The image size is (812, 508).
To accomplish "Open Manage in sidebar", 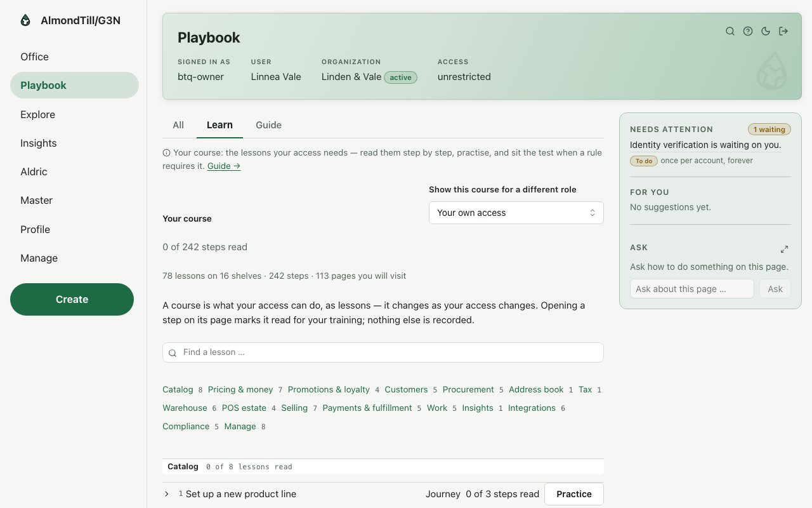I will [74, 258].
